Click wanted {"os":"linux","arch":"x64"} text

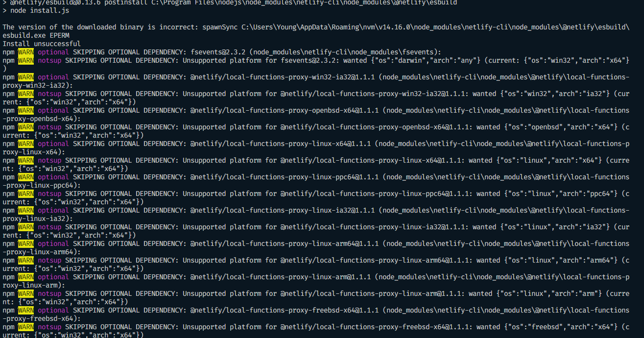click(x=535, y=160)
